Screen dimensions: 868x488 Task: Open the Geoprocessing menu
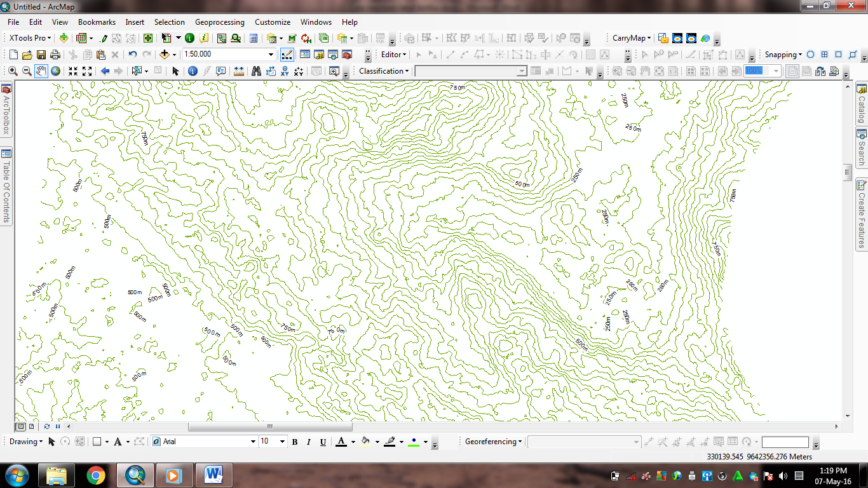tap(220, 22)
